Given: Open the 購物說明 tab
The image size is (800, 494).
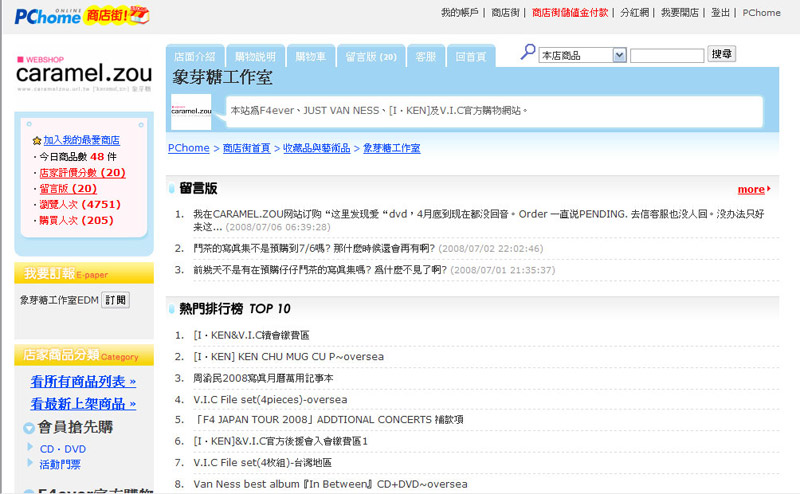Looking at the screenshot, I should point(255,56).
